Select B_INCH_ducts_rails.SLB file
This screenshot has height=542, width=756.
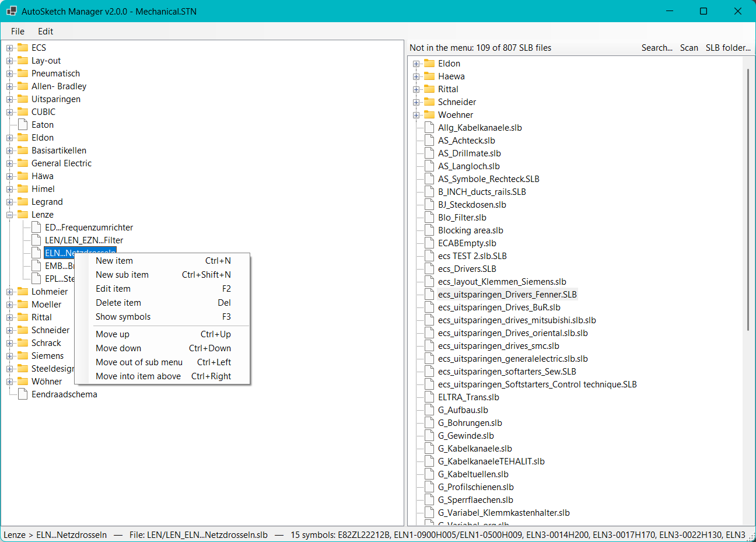pyautogui.click(x=482, y=191)
